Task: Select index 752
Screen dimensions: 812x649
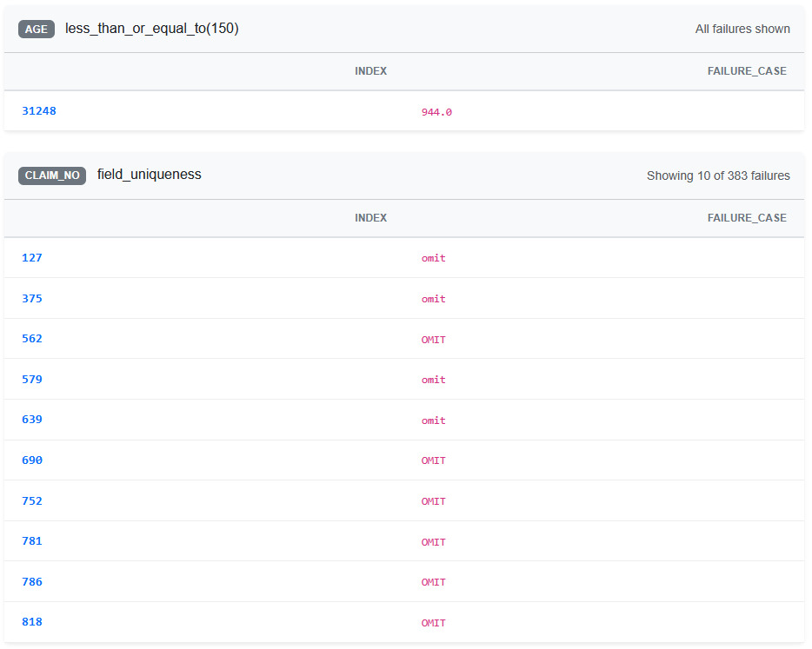Action: pos(32,501)
